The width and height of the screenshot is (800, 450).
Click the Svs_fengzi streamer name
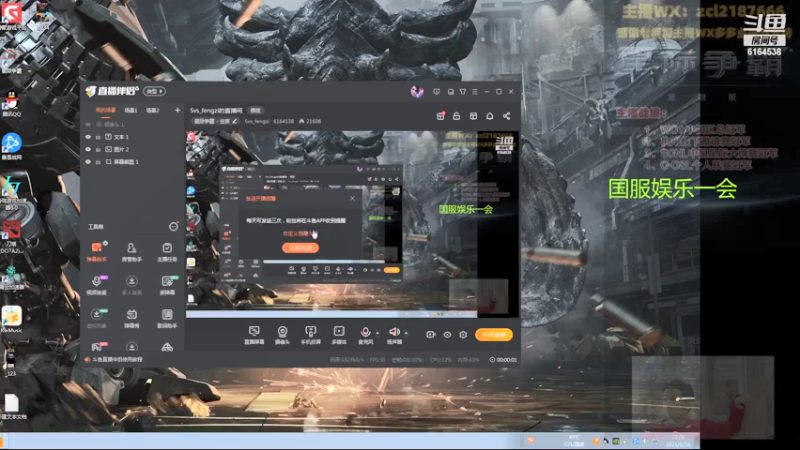point(257,121)
